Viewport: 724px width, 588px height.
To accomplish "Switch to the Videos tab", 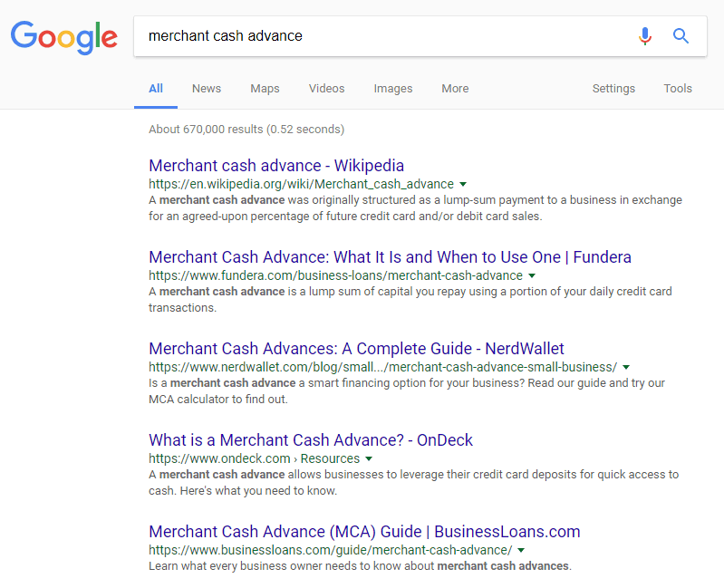I will pyautogui.click(x=326, y=89).
